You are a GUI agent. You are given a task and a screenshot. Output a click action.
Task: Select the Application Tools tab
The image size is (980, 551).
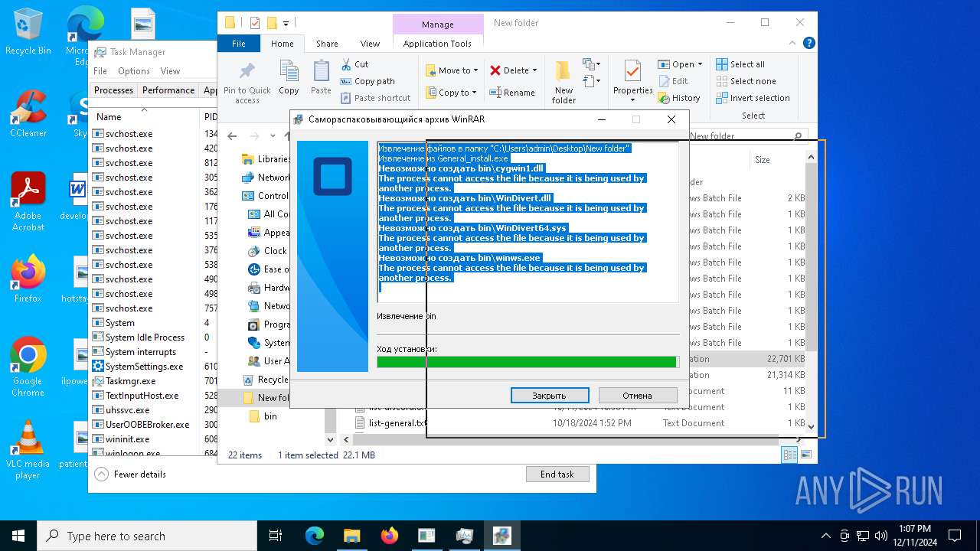coord(437,44)
